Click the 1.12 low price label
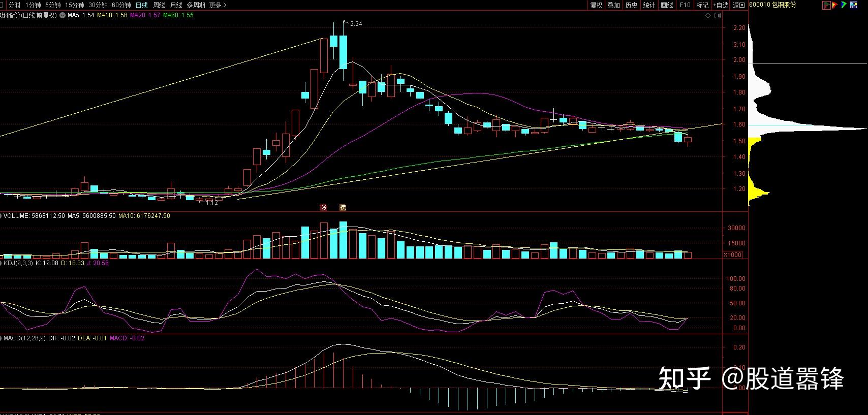The image size is (868, 415). [212, 202]
